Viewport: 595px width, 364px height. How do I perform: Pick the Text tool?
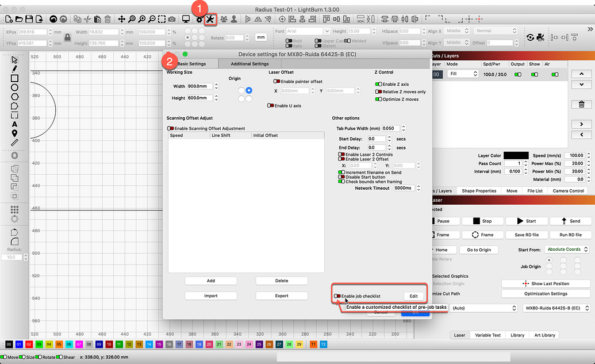(13, 123)
